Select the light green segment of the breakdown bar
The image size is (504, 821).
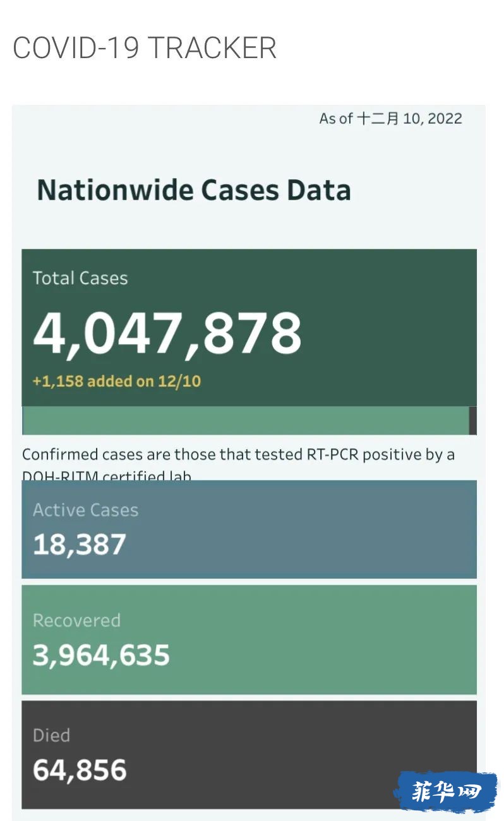click(246, 421)
